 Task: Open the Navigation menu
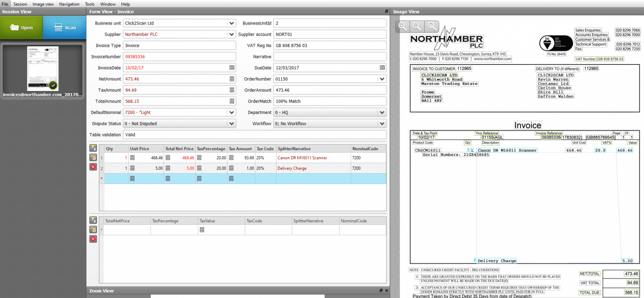(x=69, y=4)
